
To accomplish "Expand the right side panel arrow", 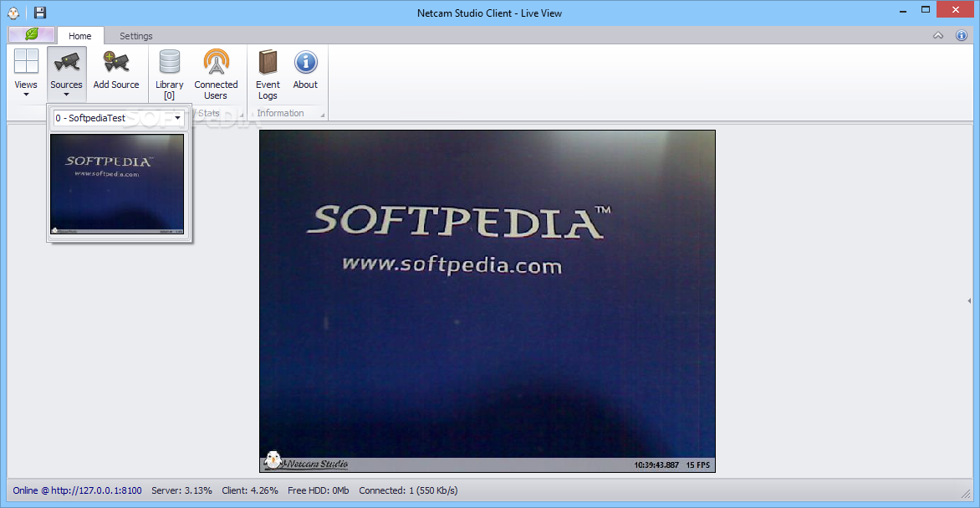I will click(969, 301).
